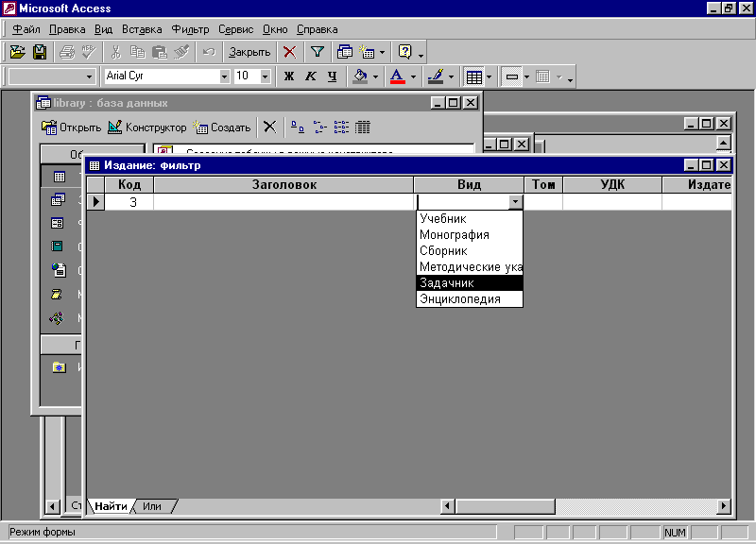756x544 pixels.
Task: Click the horizontal scrollbar right arrow
Action: pos(723,506)
